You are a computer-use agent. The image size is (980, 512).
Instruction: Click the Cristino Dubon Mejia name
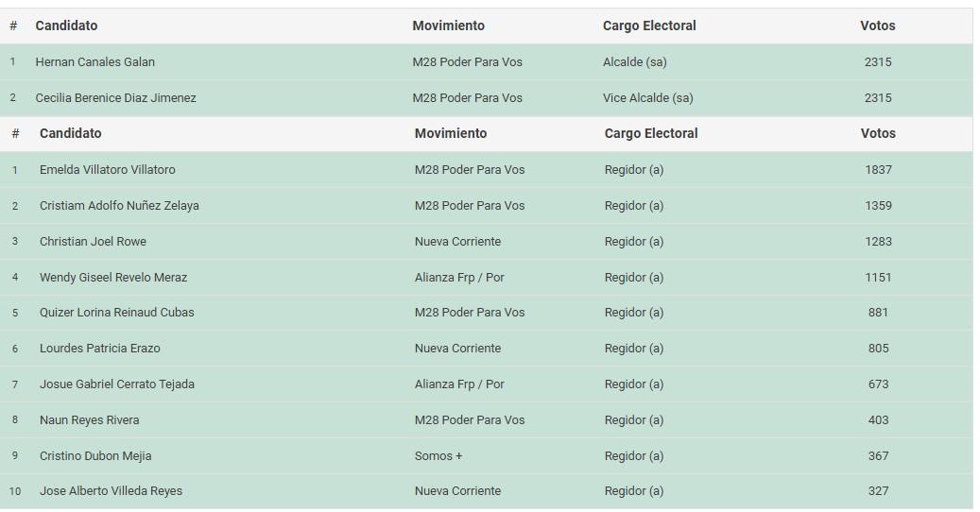tap(95, 456)
